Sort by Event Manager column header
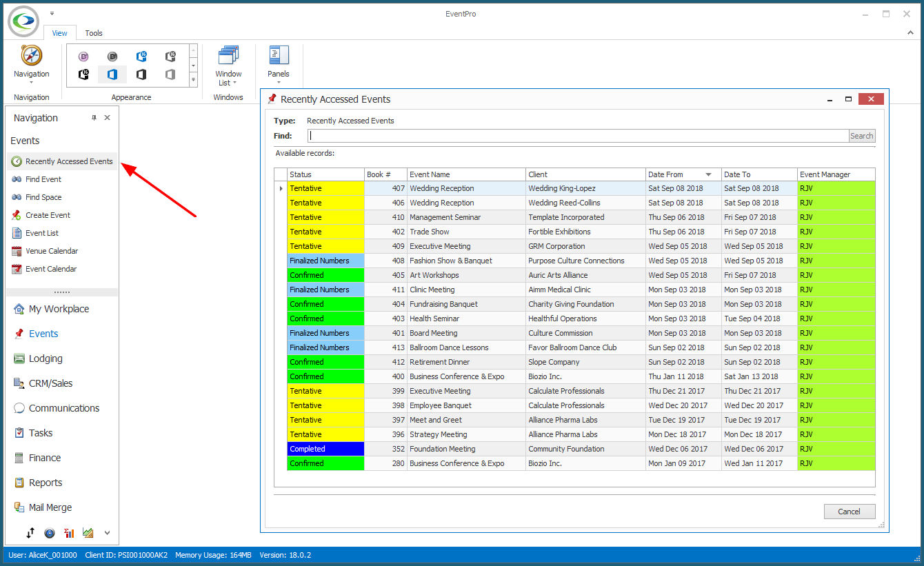This screenshot has width=924, height=566. [x=836, y=174]
